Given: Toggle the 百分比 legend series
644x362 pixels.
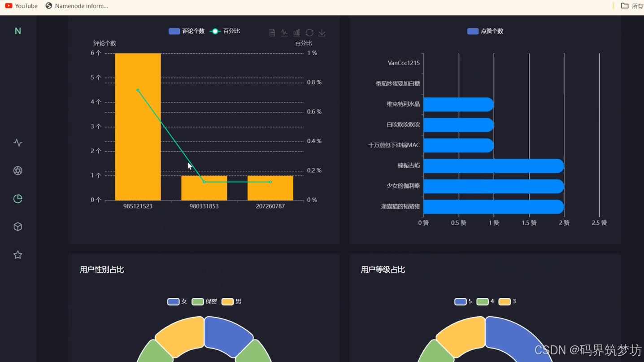Looking at the screenshot, I should click(225, 31).
